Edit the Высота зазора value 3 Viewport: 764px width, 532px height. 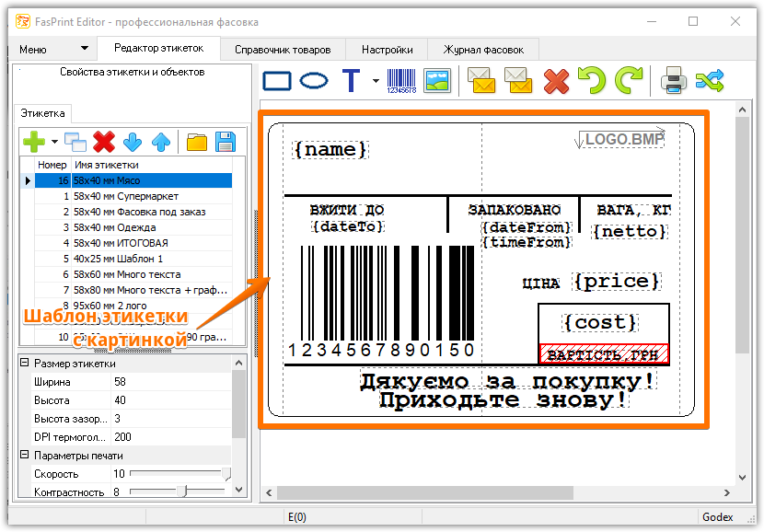[170, 419]
